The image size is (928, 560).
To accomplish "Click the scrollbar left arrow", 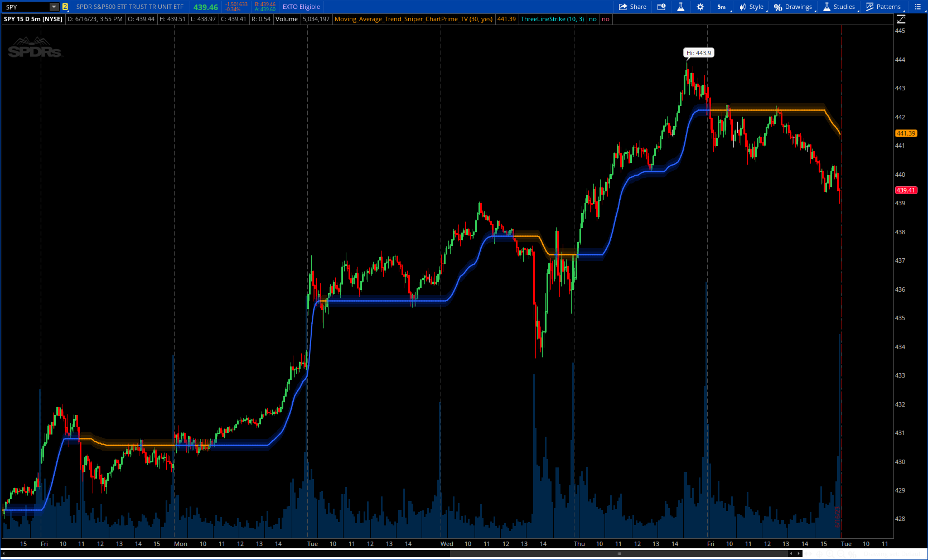I will click(x=4, y=554).
